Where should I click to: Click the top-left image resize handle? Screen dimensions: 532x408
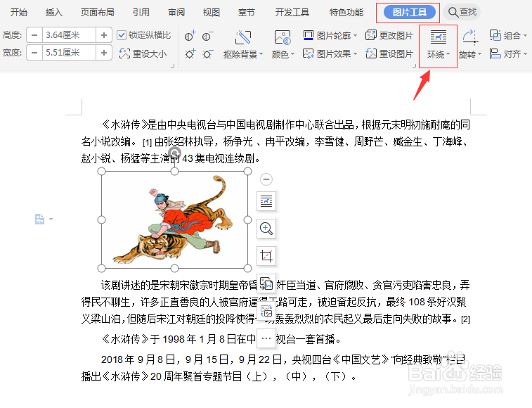[101, 171]
